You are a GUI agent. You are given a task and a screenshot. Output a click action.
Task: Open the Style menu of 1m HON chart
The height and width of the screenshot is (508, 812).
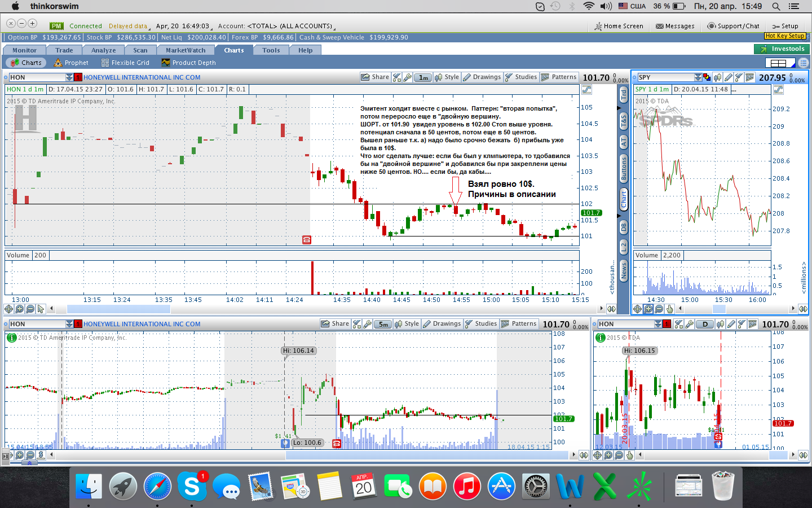[447, 77]
